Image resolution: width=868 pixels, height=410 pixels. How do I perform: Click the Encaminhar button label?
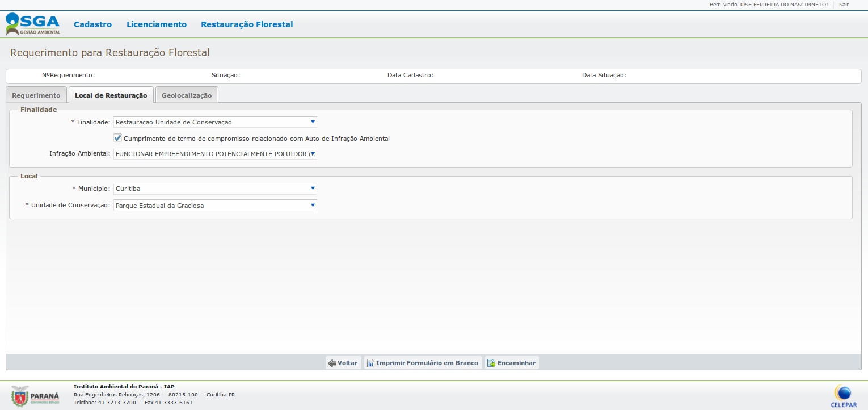[x=516, y=363]
